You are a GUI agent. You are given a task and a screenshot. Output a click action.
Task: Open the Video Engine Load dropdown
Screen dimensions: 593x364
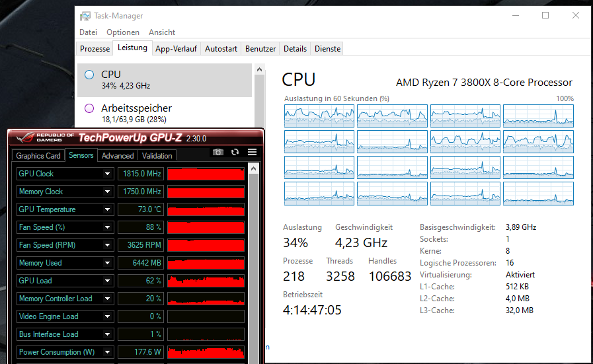[x=107, y=316]
